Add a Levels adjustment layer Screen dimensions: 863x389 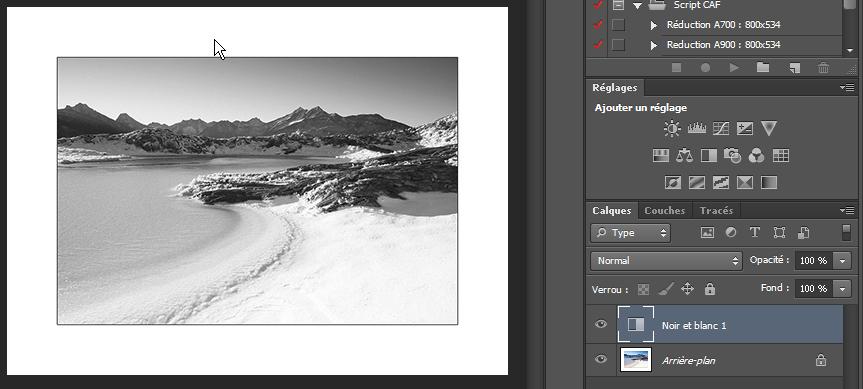[x=697, y=129]
